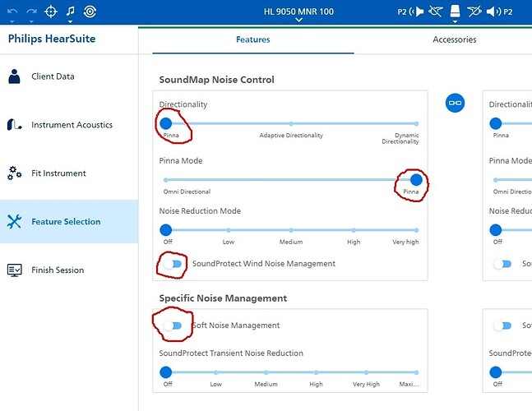Set left Pinna Mode to Omni Directional
The height and width of the screenshot is (411, 532).
[x=165, y=180]
